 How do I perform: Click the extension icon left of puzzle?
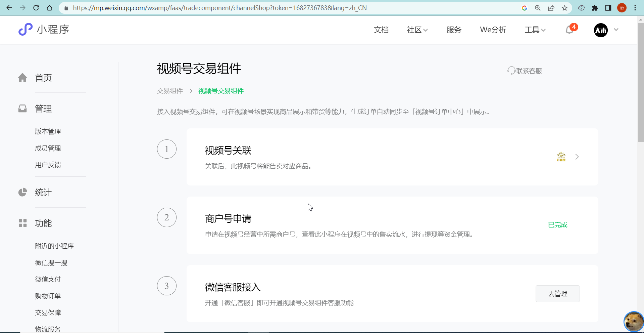tap(581, 8)
